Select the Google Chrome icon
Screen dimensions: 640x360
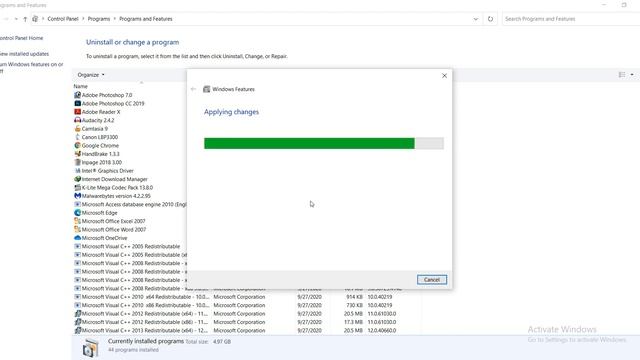[x=78, y=145]
